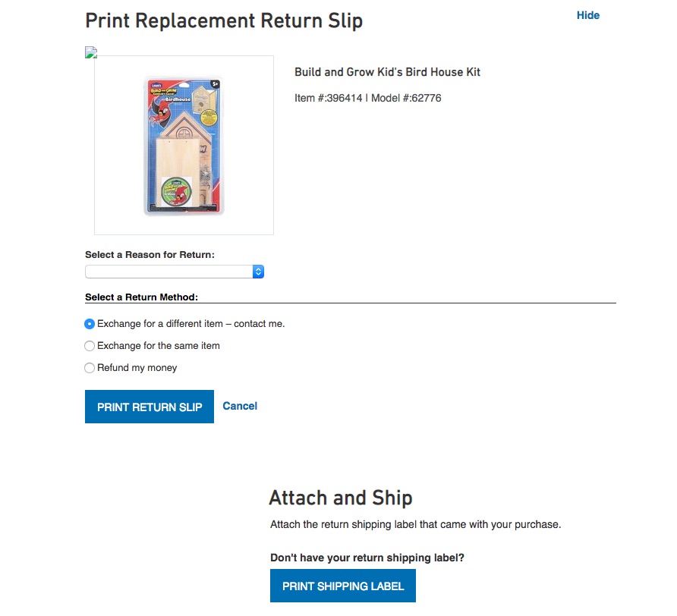Image resolution: width=677 pixels, height=616 pixels.
Task: Click the Attach and Ship heading
Action: tap(341, 498)
